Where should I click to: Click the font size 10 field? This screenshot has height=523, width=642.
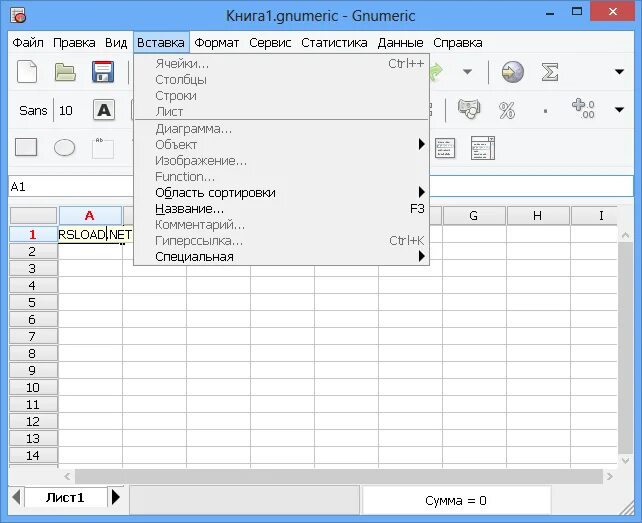tap(66, 111)
